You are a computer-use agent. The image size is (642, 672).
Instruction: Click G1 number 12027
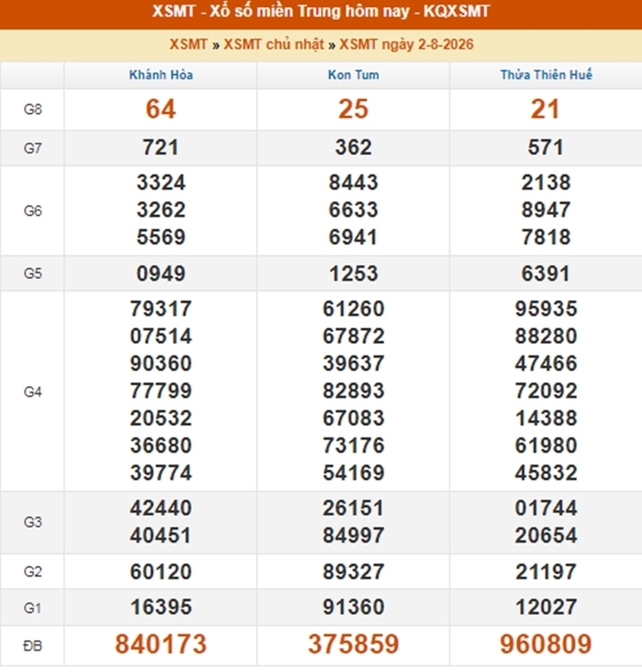pyautogui.click(x=546, y=607)
